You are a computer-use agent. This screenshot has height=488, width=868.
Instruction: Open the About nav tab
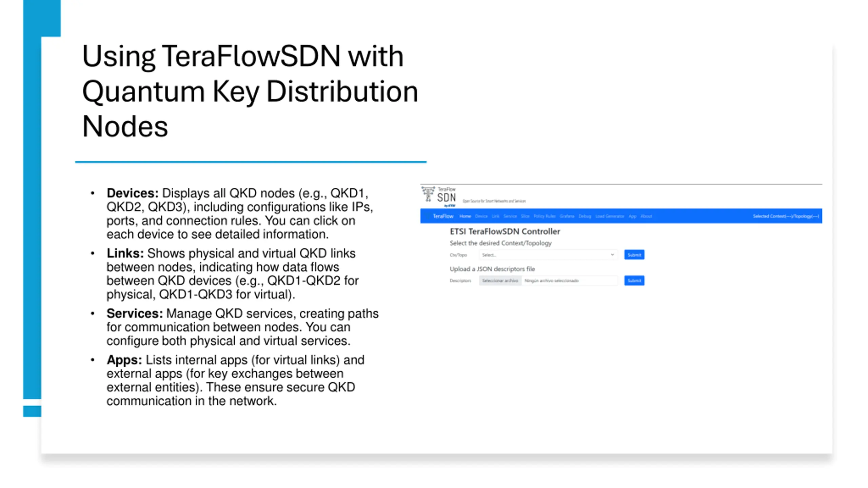point(646,216)
